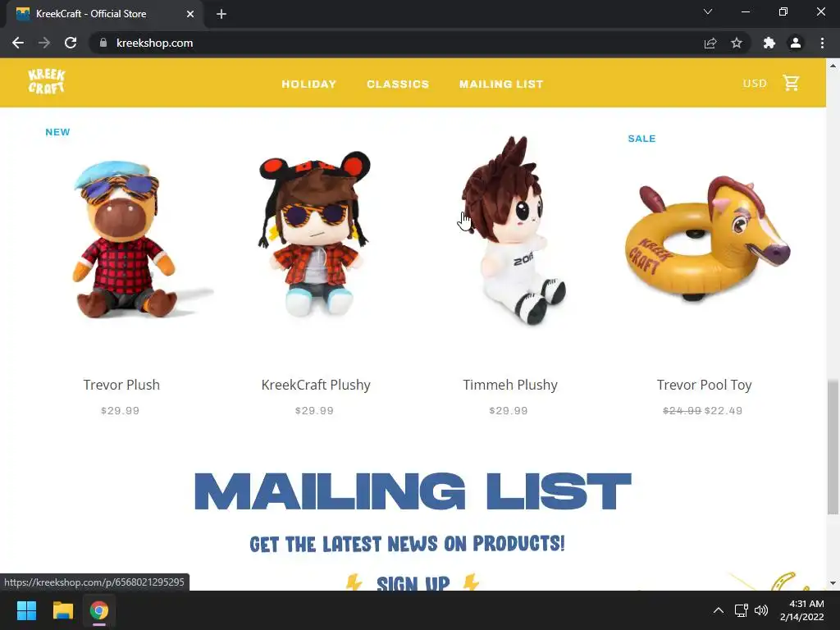Open the KreekCraft Plushy product image
The width and height of the screenshot is (840, 630).
[x=316, y=234]
